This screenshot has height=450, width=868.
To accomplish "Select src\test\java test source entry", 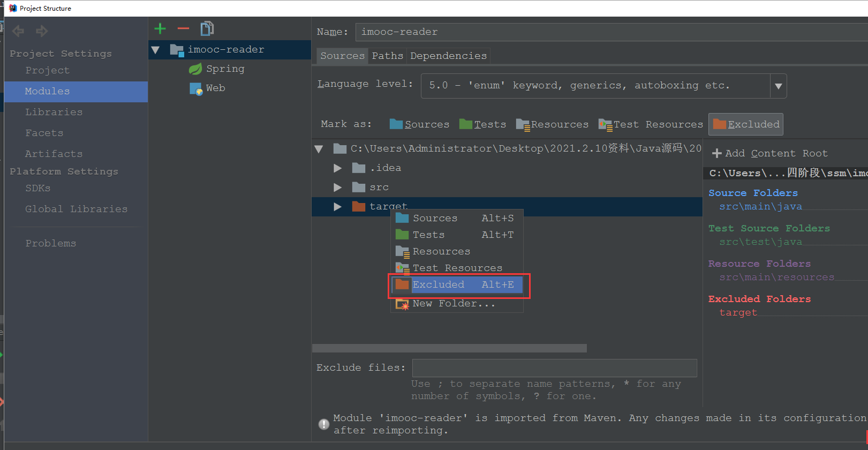I will tap(760, 242).
